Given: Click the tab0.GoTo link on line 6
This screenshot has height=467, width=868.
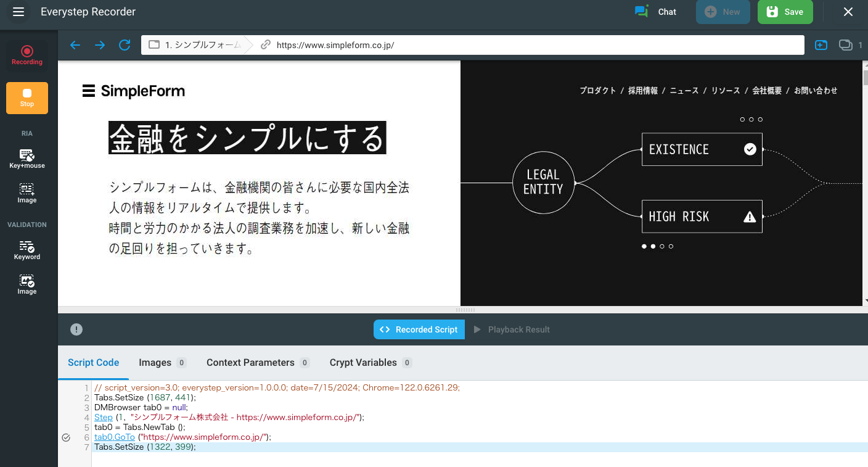Looking at the screenshot, I should [115, 437].
